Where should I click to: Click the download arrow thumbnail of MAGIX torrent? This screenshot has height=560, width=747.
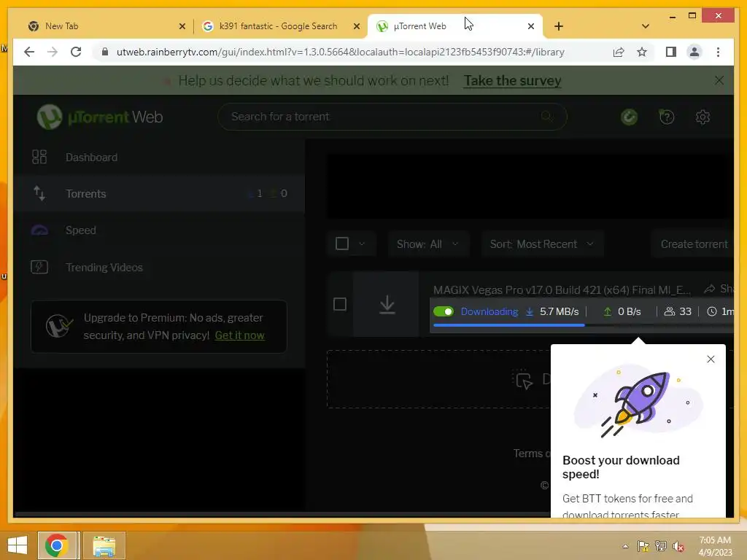pyautogui.click(x=387, y=304)
